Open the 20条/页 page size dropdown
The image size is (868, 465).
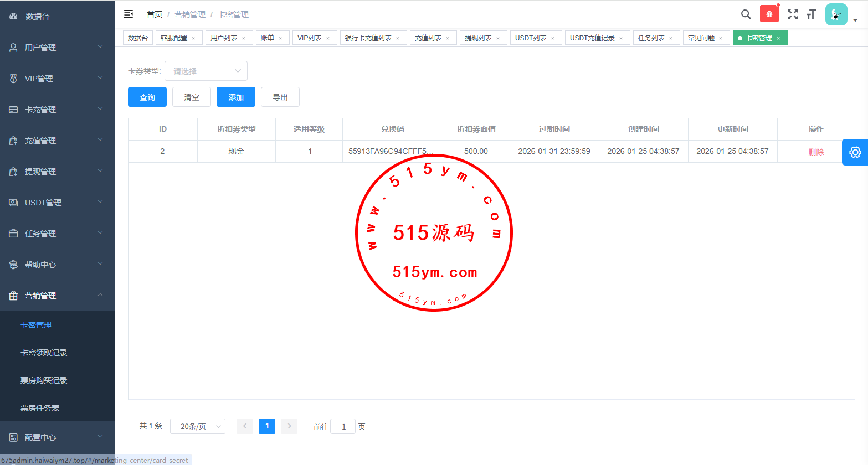197,426
